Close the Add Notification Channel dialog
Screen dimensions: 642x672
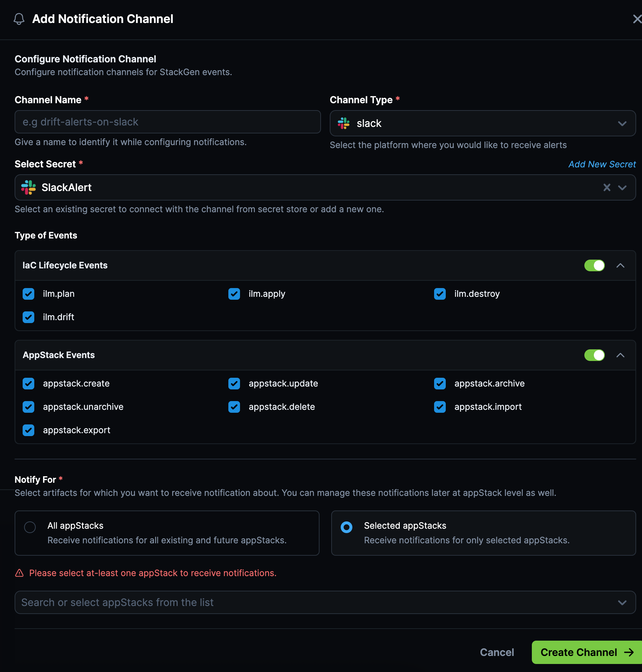coord(637,19)
